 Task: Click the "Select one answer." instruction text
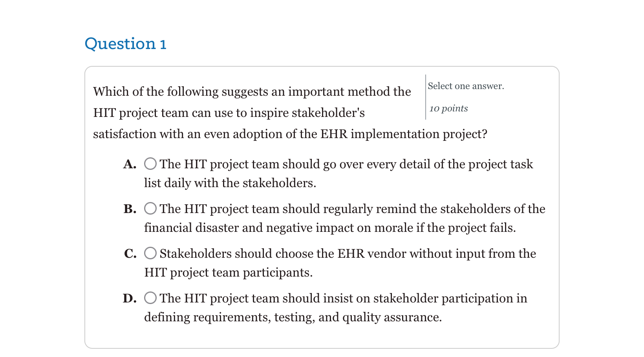466,86
